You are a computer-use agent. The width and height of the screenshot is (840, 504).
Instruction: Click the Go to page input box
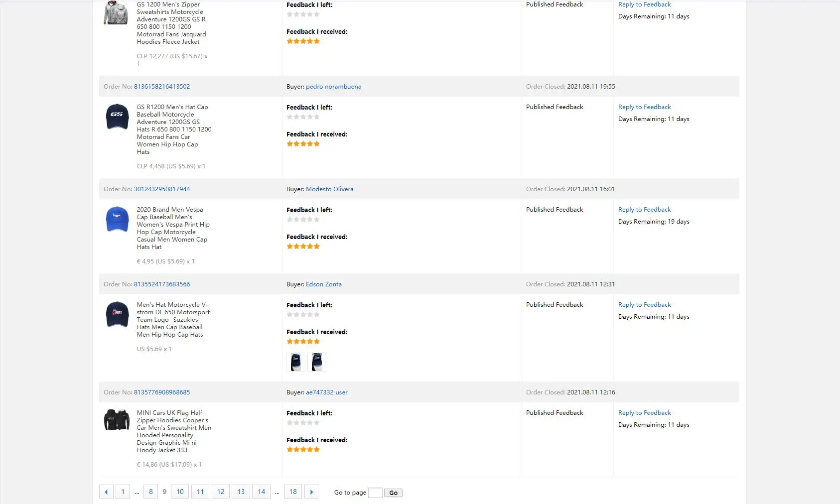tap(375, 493)
